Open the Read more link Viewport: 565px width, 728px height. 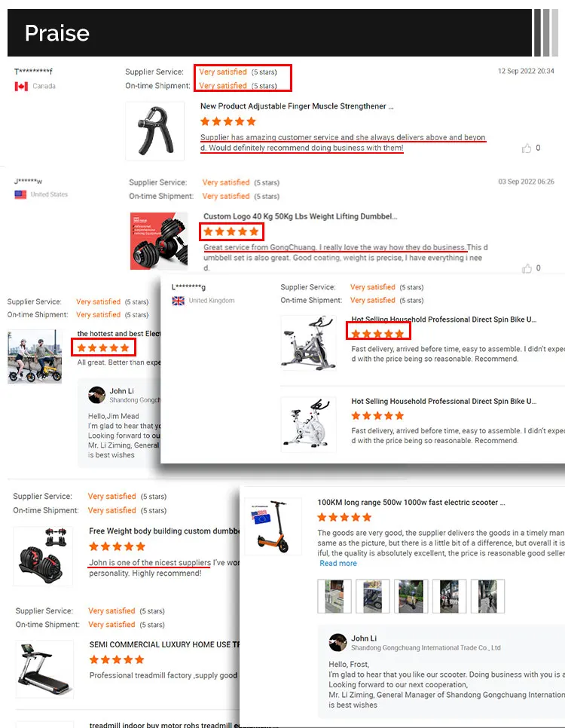tap(338, 563)
